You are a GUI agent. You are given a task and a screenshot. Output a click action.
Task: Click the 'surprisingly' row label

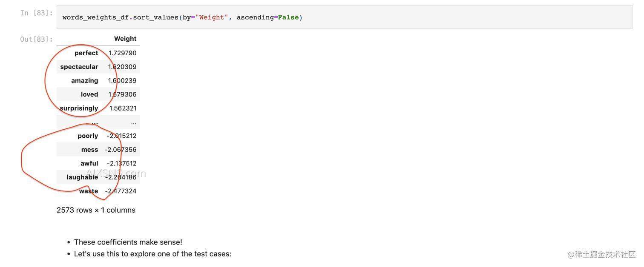79,108
